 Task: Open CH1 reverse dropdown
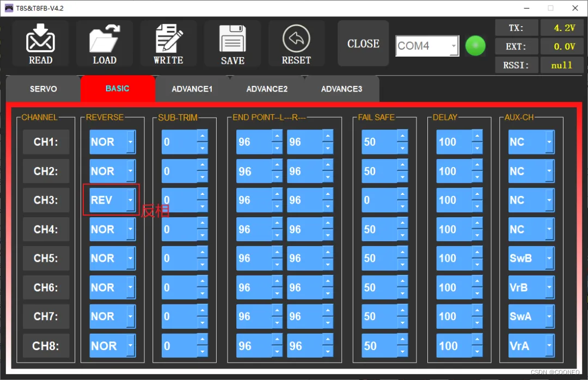(x=131, y=142)
